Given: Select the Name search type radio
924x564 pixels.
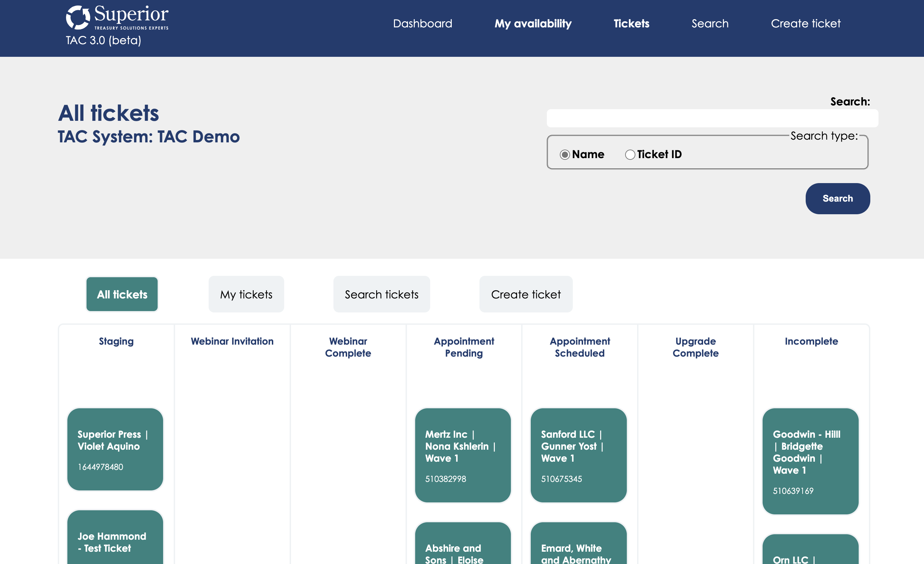Looking at the screenshot, I should [x=565, y=155].
